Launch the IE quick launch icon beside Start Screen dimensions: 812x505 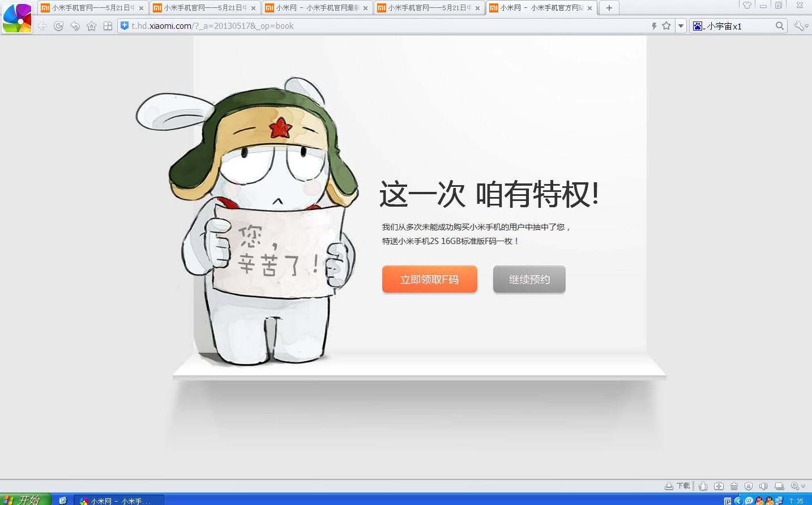pyautogui.click(x=63, y=500)
